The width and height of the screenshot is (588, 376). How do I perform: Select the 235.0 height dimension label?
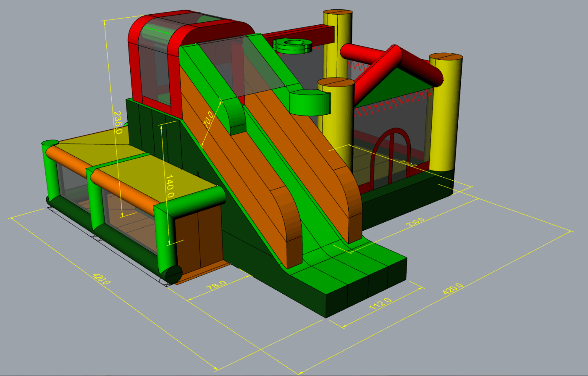click(x=118, y=122)
